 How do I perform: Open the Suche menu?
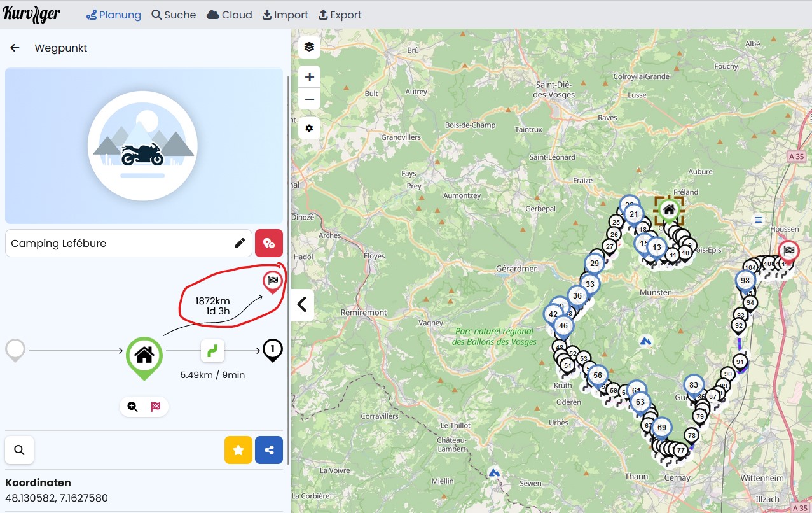(174, 15)
